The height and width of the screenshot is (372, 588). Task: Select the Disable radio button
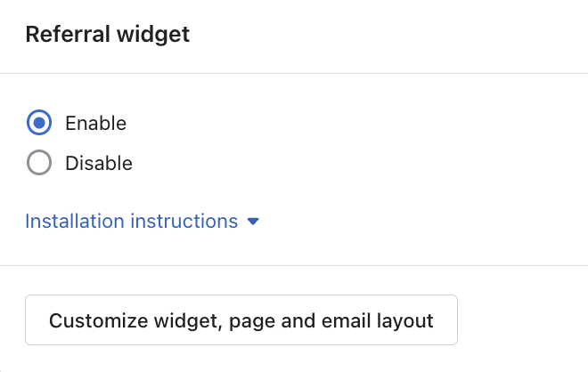click(40, 164)
